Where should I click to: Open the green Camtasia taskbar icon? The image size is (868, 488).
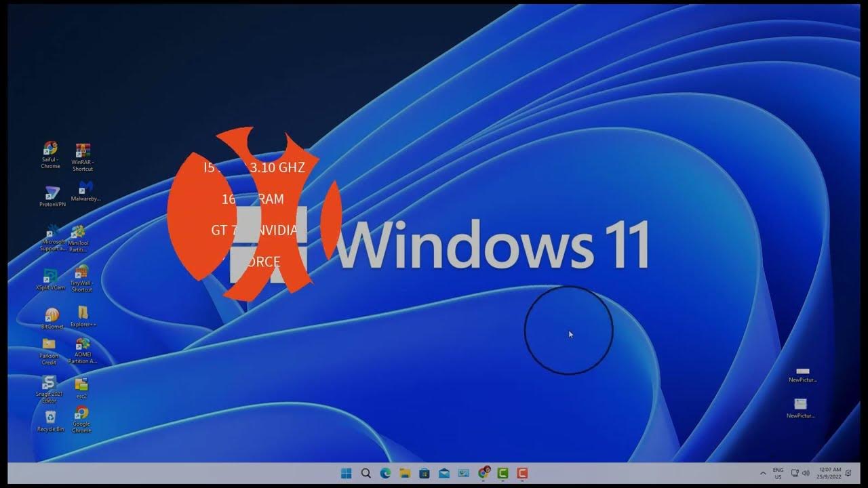point(503,473)
